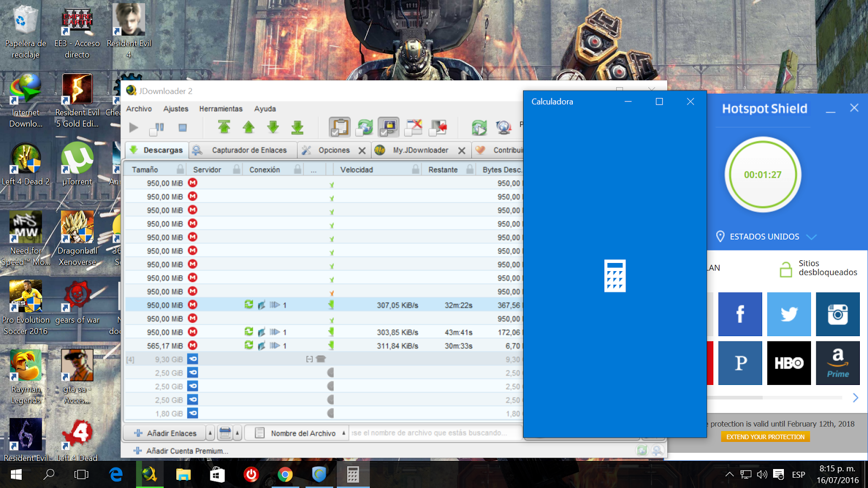Click Sitios desbloqueados in Hotspot Shield
Viewport: 868px width, 488px height.
coord(819,268)
